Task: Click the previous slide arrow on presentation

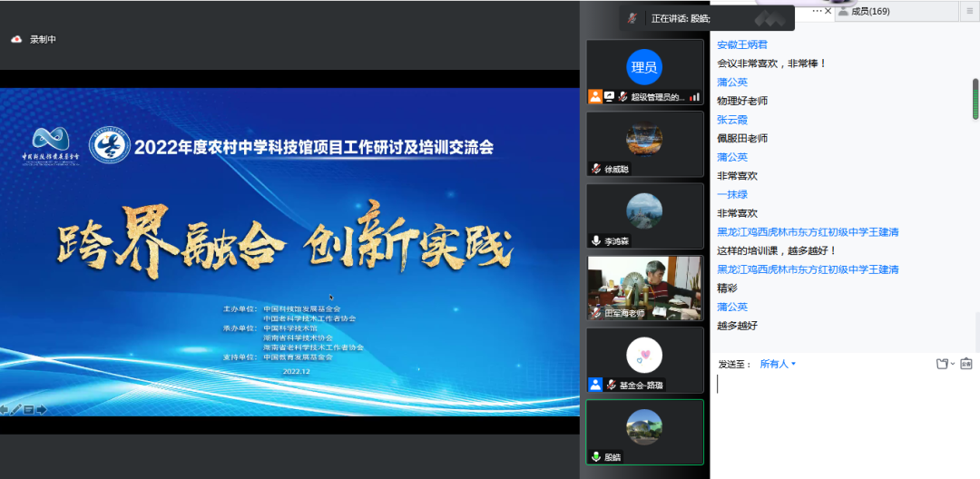Action: pos(5,409)
